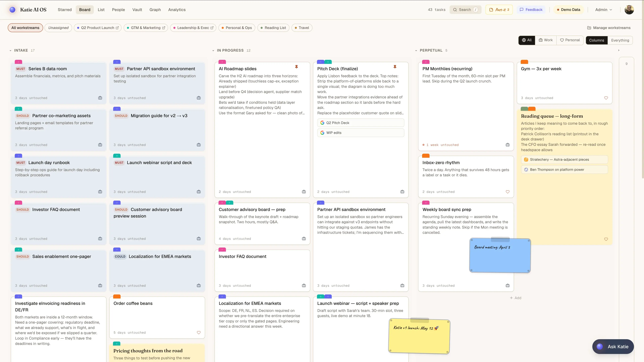Screen dimensions: 644x362
Task: Click the Search field
Action: pos(465,10)
